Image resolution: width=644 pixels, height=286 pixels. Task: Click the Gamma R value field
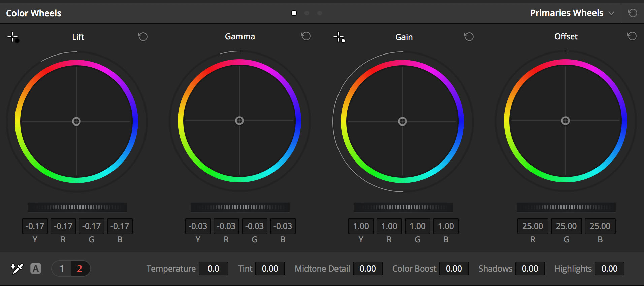226,226
